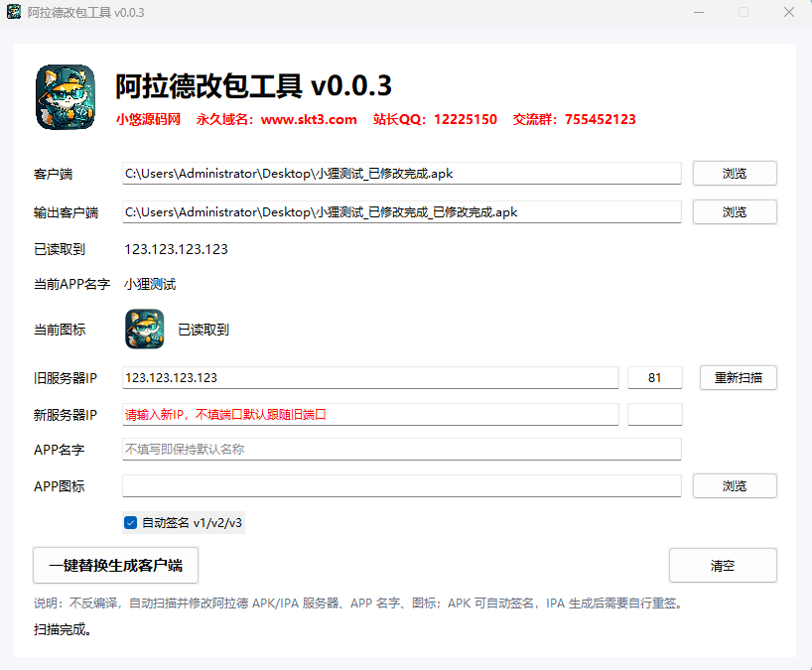Click the 旧服务器IP address field
Image resolution: width=812 pixels, height=670 pixels.
[x=370, y=377]
